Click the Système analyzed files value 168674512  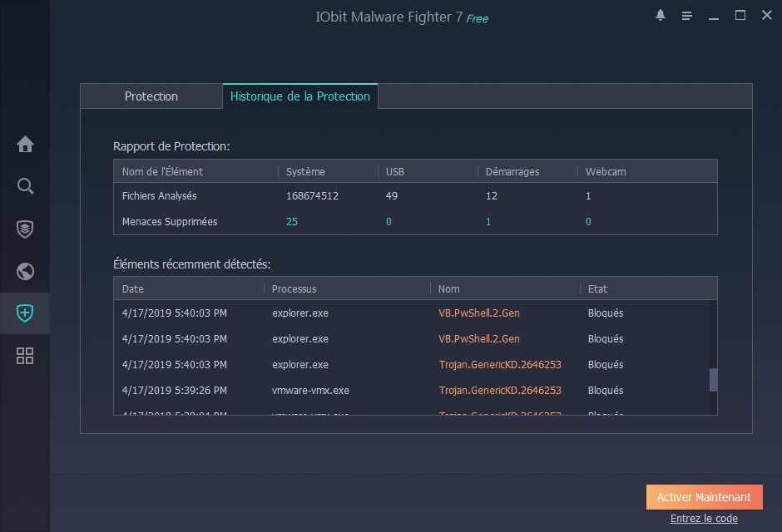pyautogui.click(x=312, y=196)
